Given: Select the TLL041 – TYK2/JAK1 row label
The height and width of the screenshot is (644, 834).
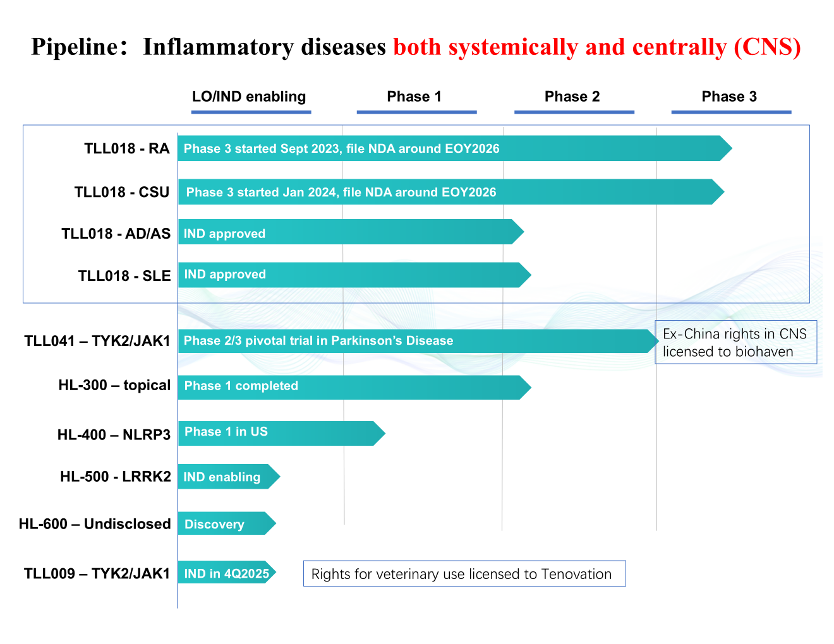Looking at the screenshot, I should (x=97, y=342).
